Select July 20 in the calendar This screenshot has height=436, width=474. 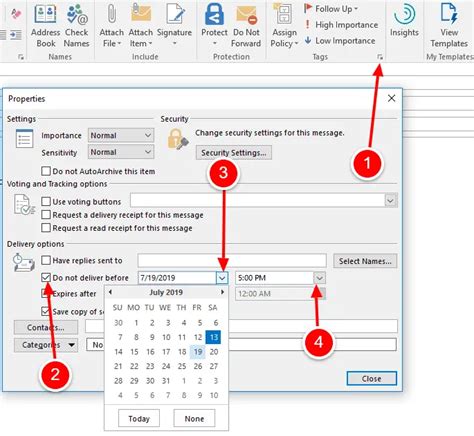(214, 352)
